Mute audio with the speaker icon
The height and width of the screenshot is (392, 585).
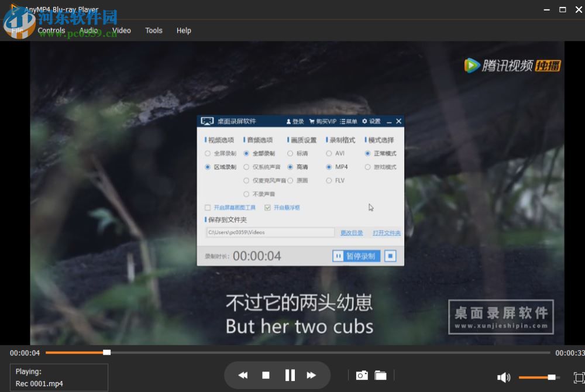tap(504, 377)
